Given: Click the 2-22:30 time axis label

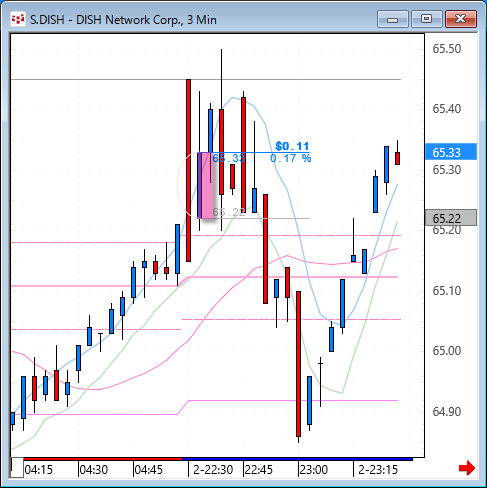Looking at the screenshot, I should point(213,470).
